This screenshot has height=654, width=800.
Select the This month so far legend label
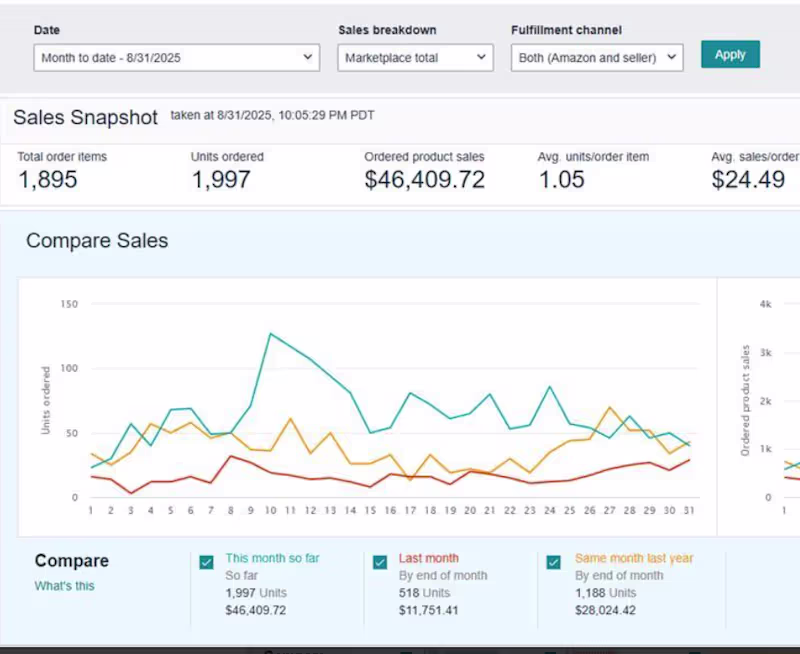tap(272, 558)
